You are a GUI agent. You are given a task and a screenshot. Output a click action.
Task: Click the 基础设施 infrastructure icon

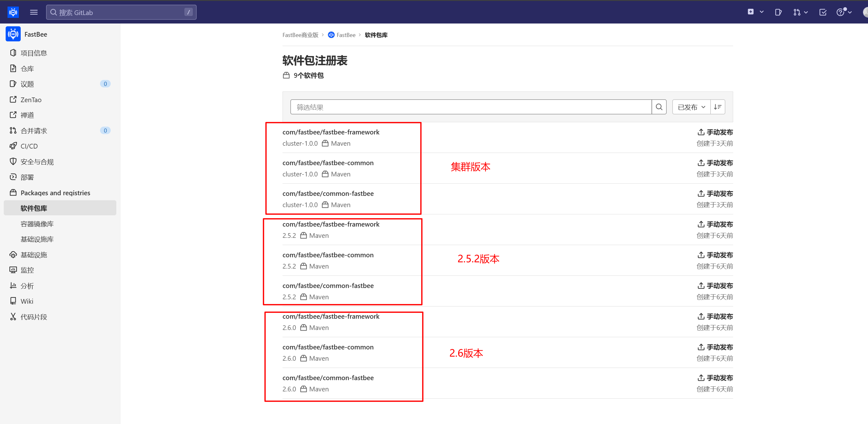coord(13,255)
